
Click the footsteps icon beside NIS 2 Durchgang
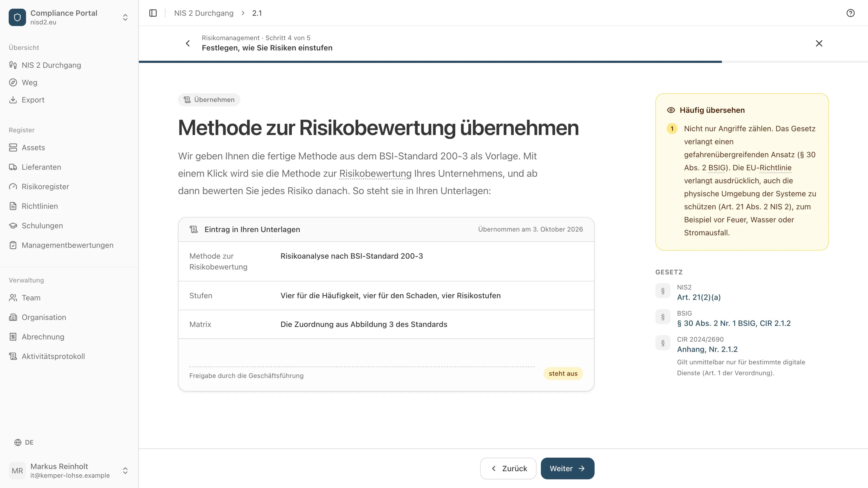13,65
